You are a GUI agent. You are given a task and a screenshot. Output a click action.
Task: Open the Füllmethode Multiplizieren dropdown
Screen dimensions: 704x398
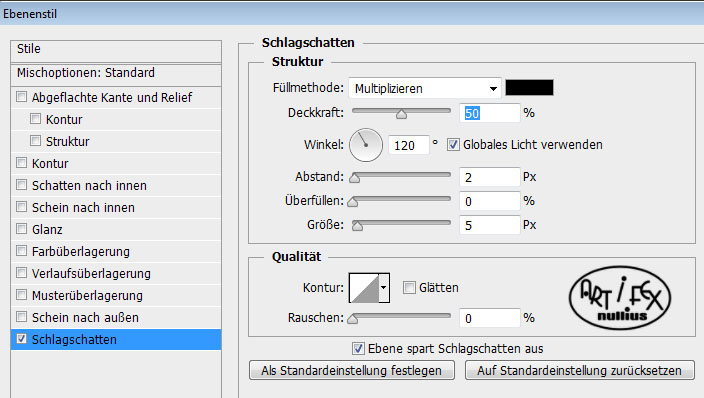[425, 88]
